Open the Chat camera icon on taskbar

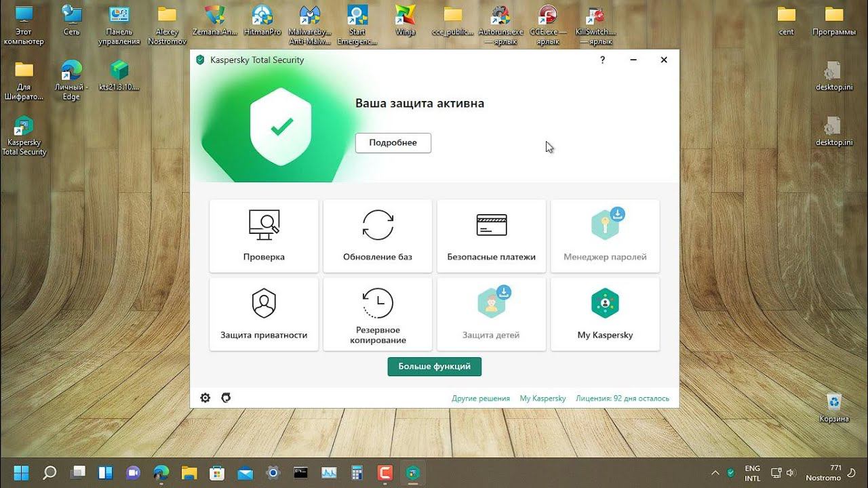tap(134, 472)
